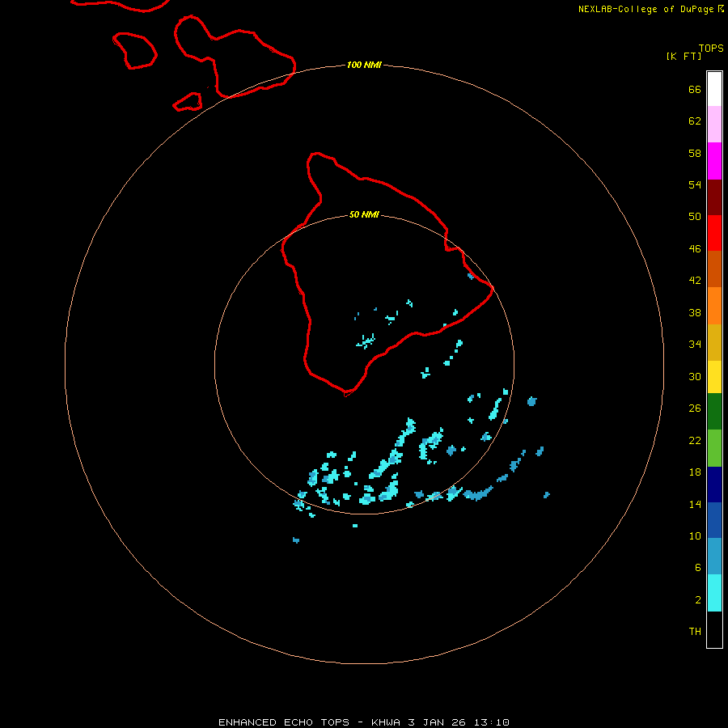Click the 100 NMI range ring label
Screen dimensions: 728x728
[x=364, y=65]
